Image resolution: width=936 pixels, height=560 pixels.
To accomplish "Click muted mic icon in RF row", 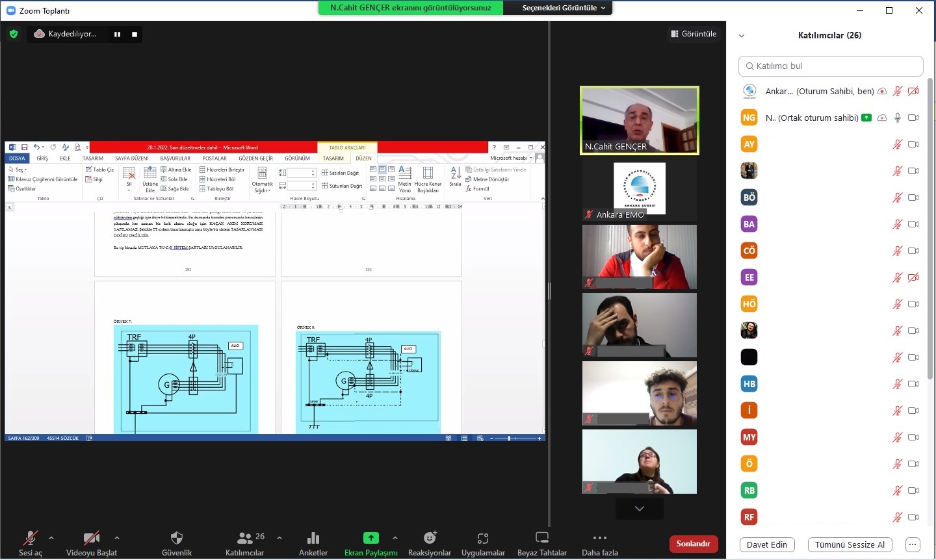I will pos(898,517).
